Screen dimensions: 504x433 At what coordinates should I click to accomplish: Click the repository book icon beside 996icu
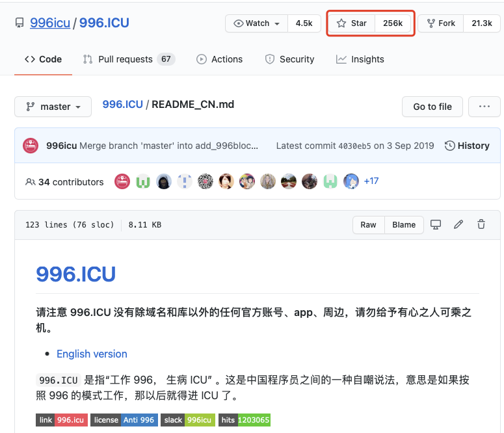[x=20, y=23]
